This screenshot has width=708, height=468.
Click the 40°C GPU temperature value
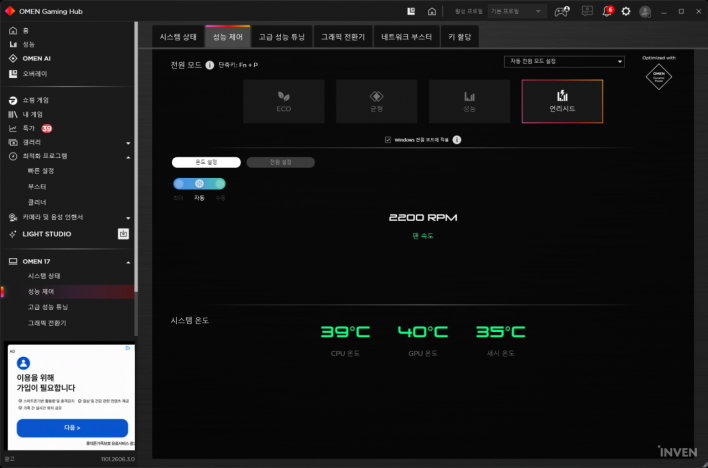point(423,332)
